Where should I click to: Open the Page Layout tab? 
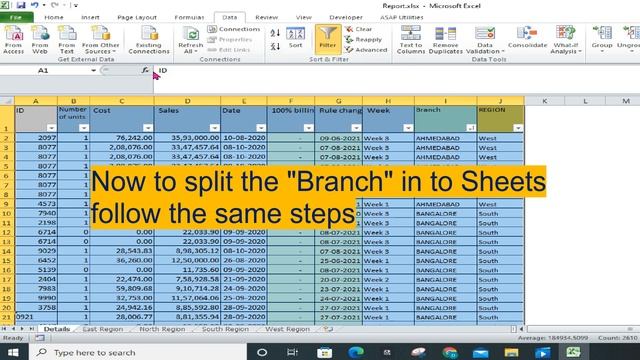coord(137,17)
